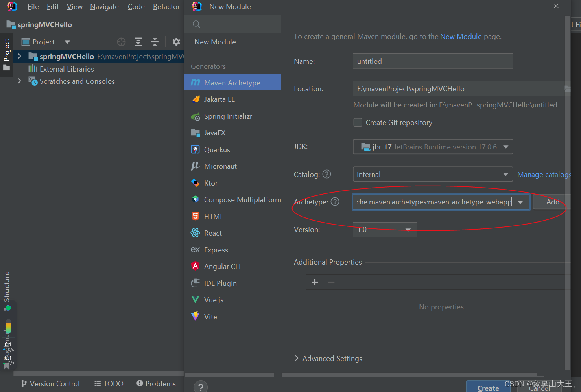The width and height of the screenshot is (581, 392).
Task: Browse for the Location folder
Action: (x=567, y=89)
